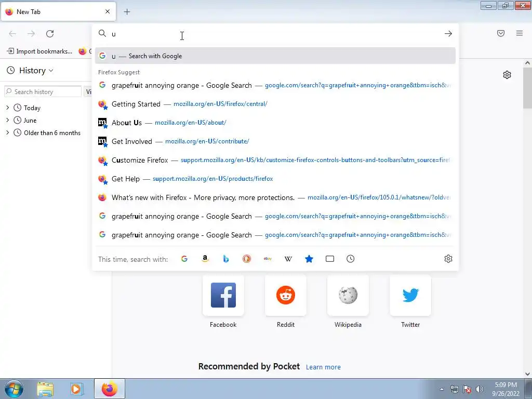This screenshot has width=532, height=399.
Task: Go back one page
Action: point(12,34)
